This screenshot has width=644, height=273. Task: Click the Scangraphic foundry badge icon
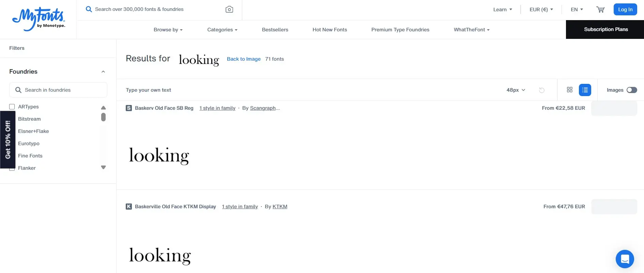(128, 108)
